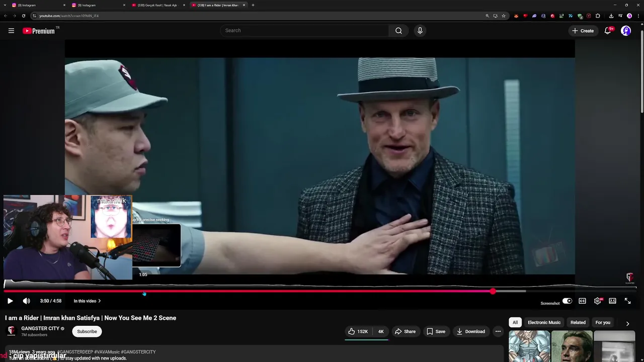Click the 3:50 / 4:58 time display

pos(51,301)
